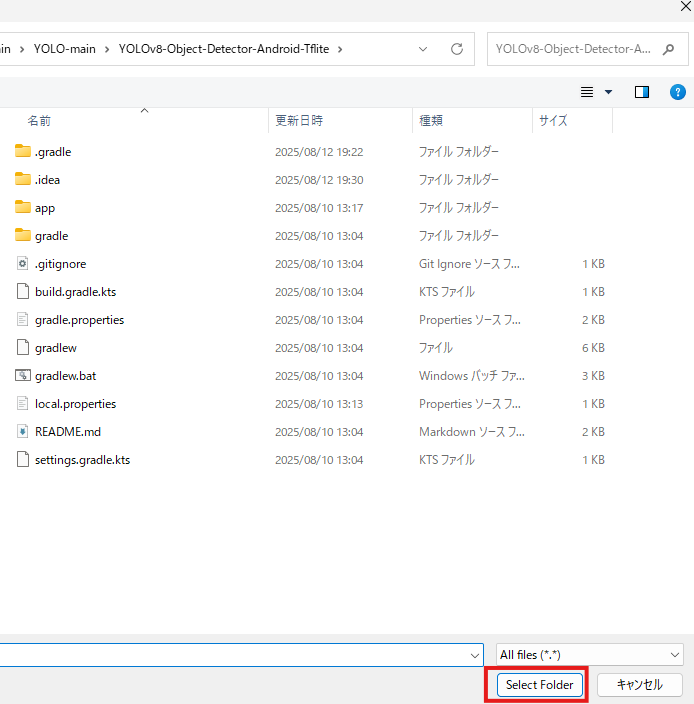Select the .idea folder name
The width and height of the screenshot is (694, 704).
47,180
